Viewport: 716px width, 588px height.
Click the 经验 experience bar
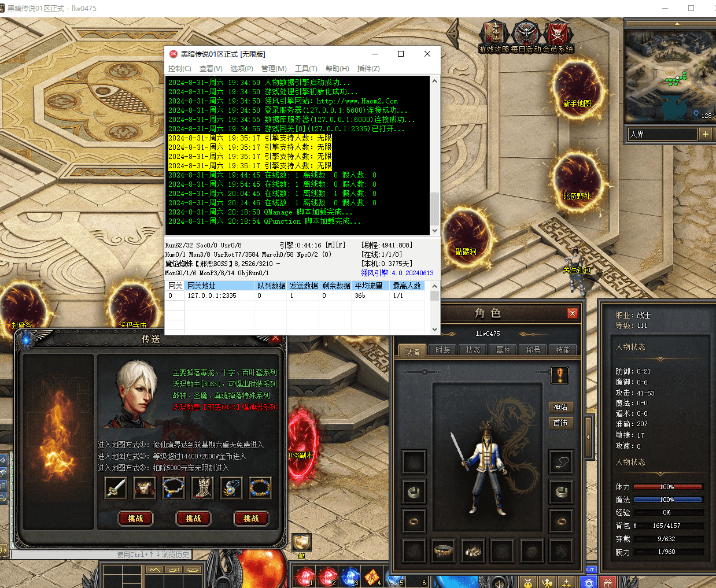click(668, 512)
